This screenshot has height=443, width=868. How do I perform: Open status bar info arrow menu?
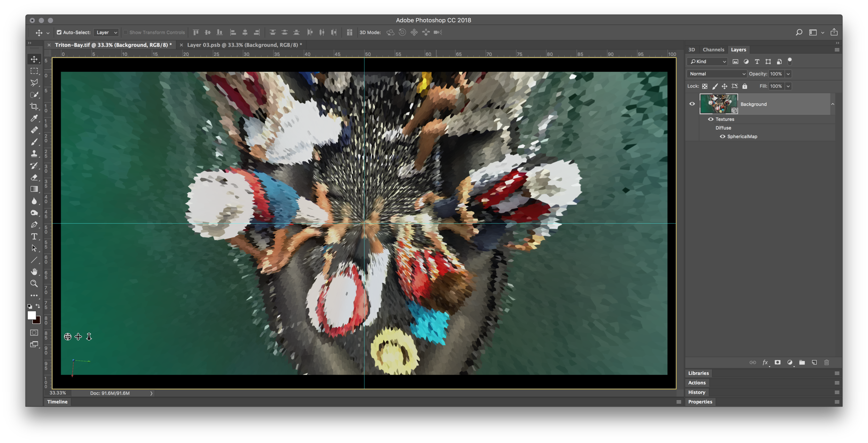151,393
